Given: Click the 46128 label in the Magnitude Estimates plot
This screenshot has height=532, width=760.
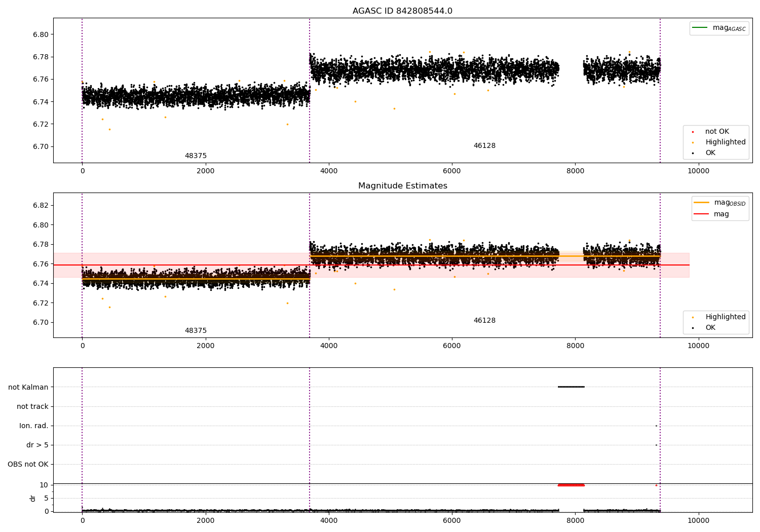Looking at the screenshot, I should pos(484,321).
